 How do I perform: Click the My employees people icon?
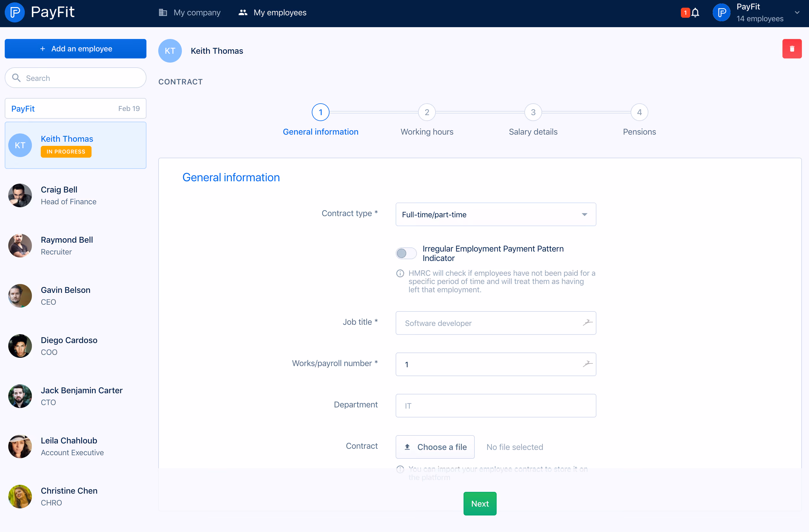click(x=243, y=13)
